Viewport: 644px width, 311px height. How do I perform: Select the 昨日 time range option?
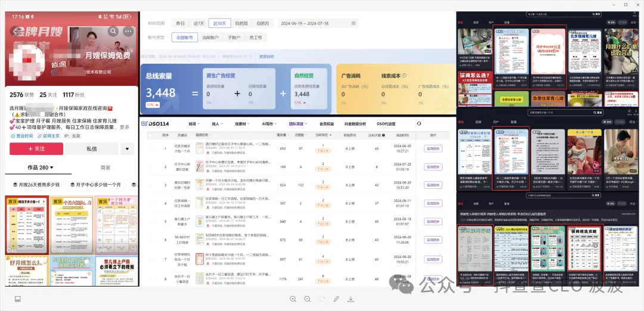click(180, 23)
